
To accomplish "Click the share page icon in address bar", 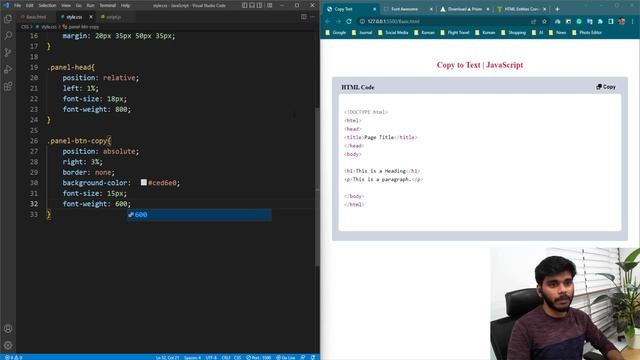I will tap(533, 21).
